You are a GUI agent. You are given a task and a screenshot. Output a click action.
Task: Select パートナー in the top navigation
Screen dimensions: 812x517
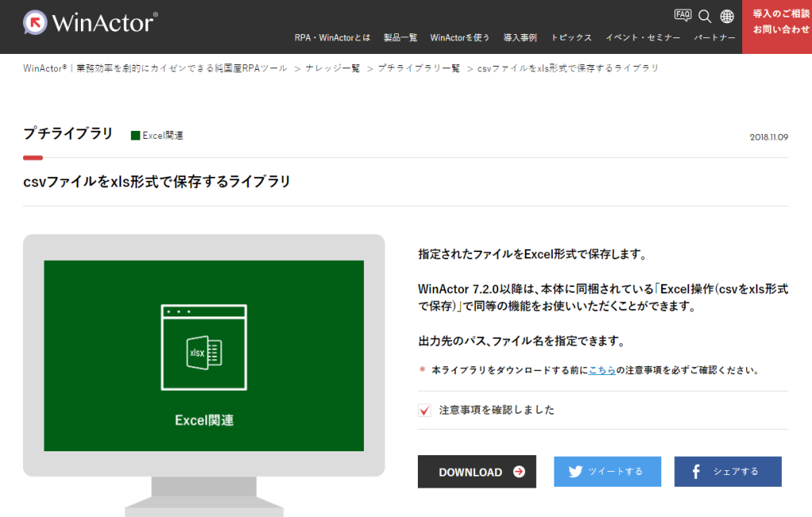click(x=714, y=38)
